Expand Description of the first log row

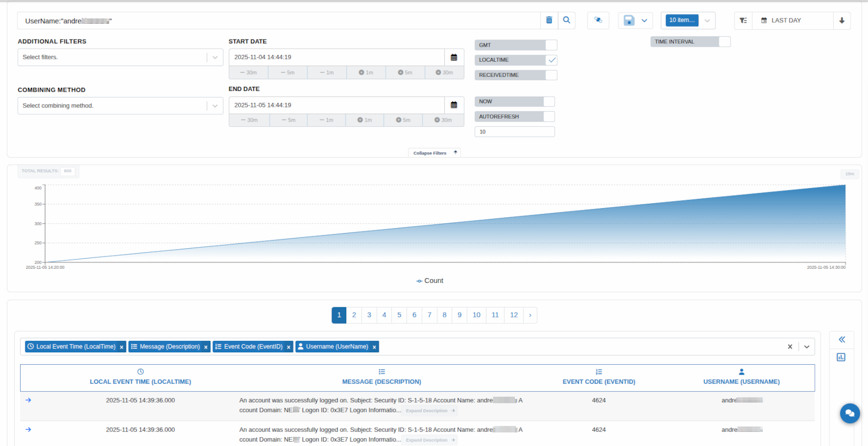(x=430, y=411)
